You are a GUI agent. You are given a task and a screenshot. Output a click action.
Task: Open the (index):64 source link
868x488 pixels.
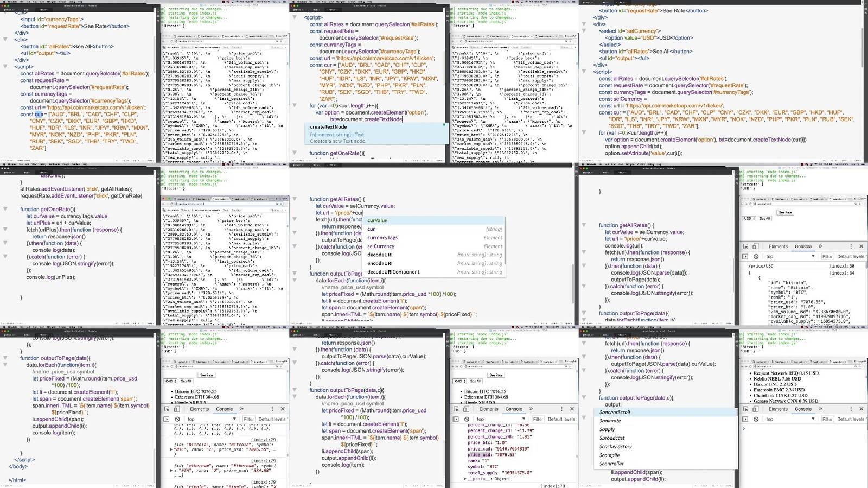tap(841, 273)
